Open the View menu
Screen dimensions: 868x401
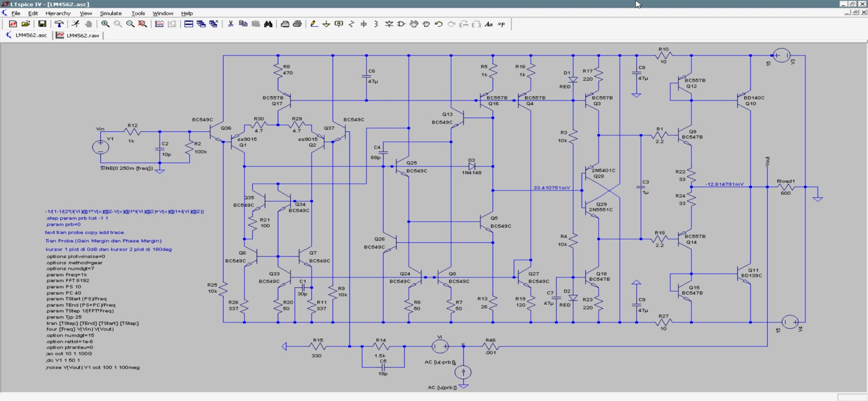click(x=86, y=13)
